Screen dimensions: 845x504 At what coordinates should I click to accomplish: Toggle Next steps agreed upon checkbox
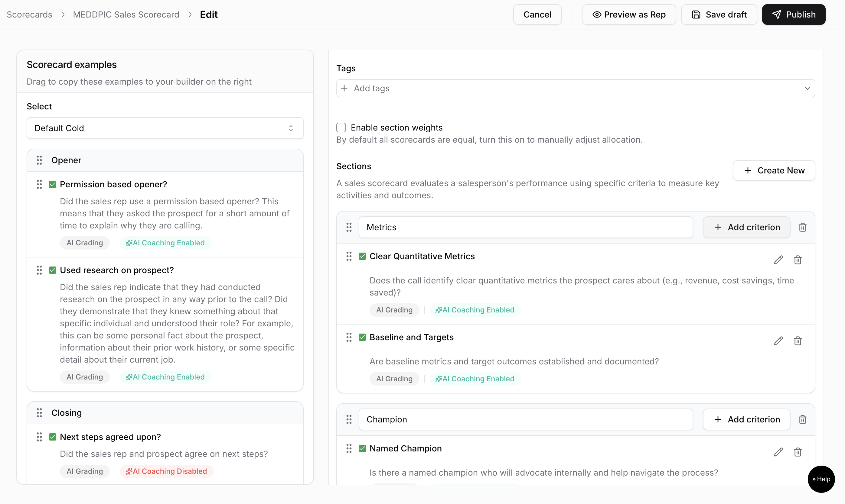53,437
